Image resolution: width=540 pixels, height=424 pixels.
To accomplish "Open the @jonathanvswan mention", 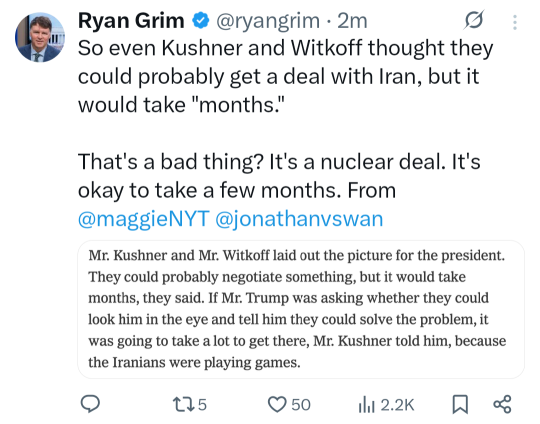I will point(299,219).
